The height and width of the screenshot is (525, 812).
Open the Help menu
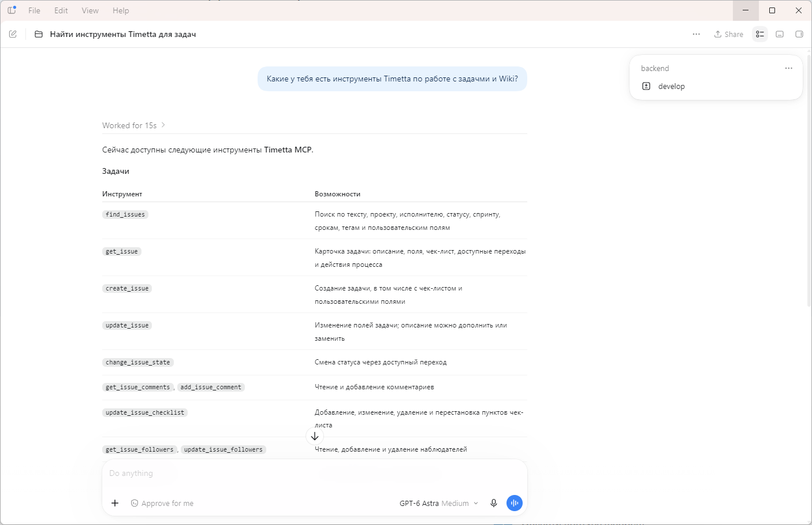[121, 10]
